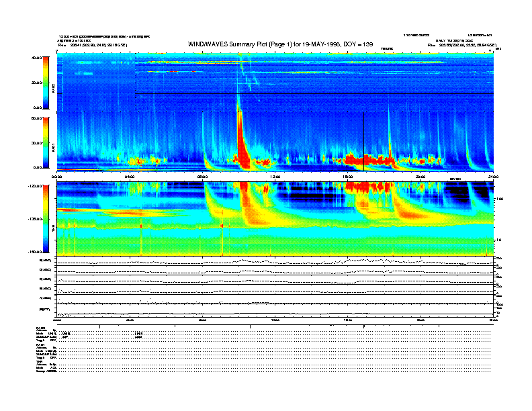Select the 60.00 color scale label

[36, 118]
